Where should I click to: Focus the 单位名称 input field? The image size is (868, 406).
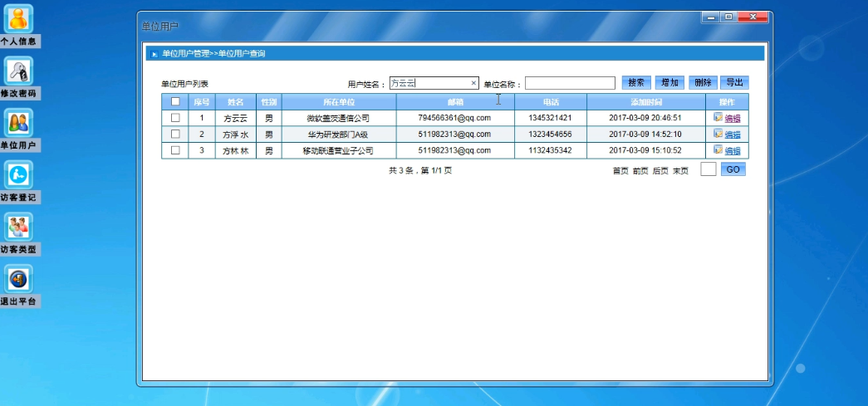570,83
